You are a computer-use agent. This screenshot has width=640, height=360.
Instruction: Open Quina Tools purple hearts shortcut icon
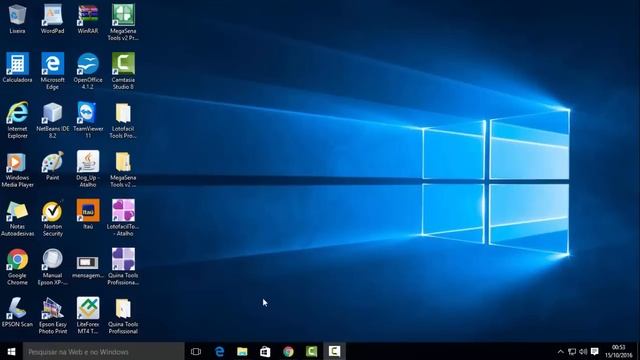123,259
